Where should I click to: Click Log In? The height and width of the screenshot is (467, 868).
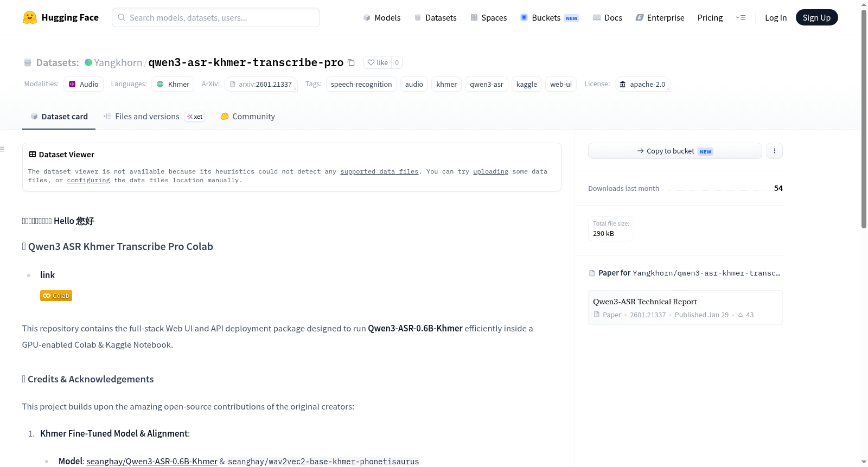click(776, 17)
